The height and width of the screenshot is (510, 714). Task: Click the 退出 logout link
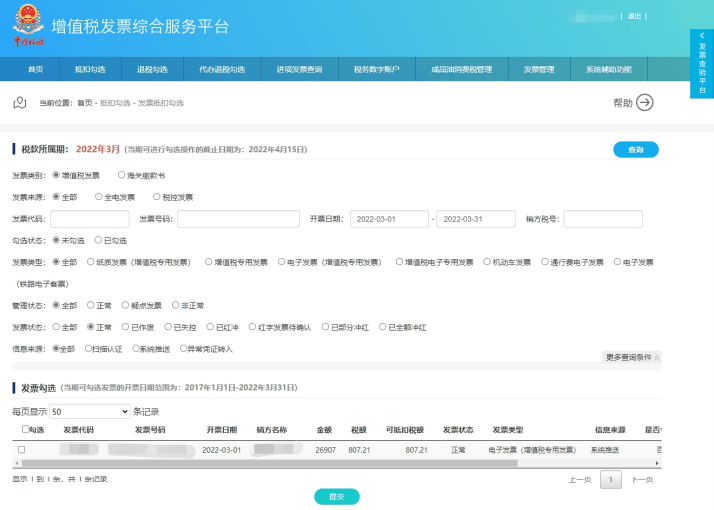(634, 16)
